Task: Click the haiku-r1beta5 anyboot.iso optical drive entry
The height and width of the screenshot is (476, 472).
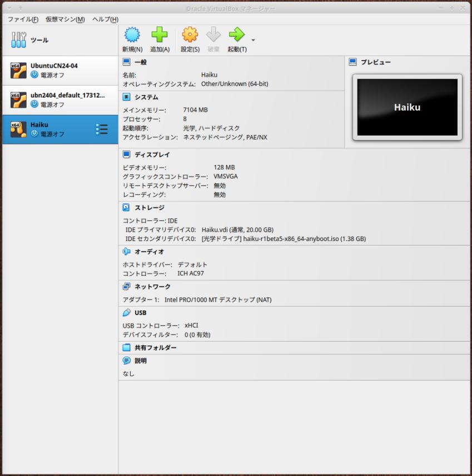Action: click(x=284, y=239)
